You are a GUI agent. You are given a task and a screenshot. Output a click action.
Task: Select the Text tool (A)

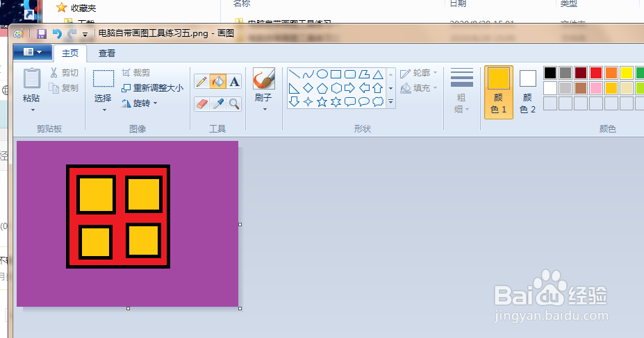coord(234,82)
